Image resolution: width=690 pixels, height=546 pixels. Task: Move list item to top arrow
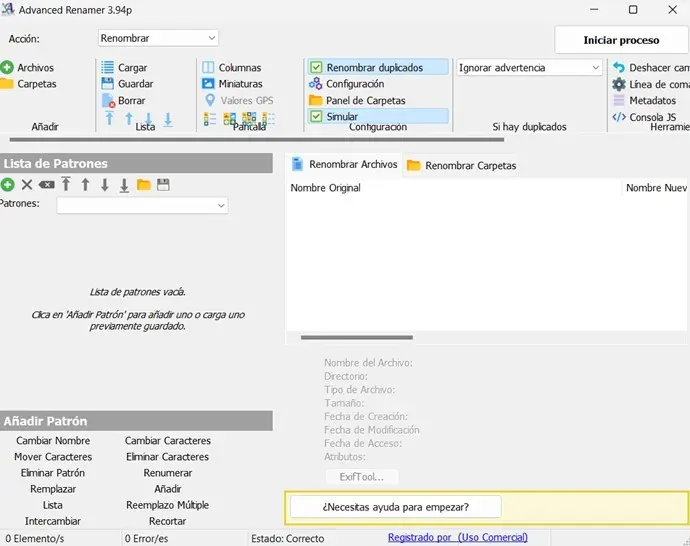click(x=110, y=118)
